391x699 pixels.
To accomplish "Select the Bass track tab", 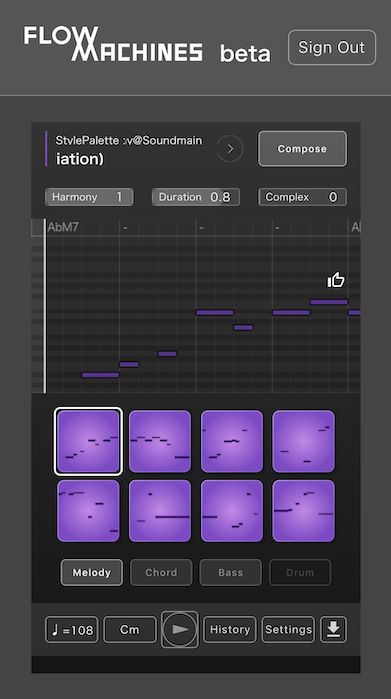I will 230,572.
